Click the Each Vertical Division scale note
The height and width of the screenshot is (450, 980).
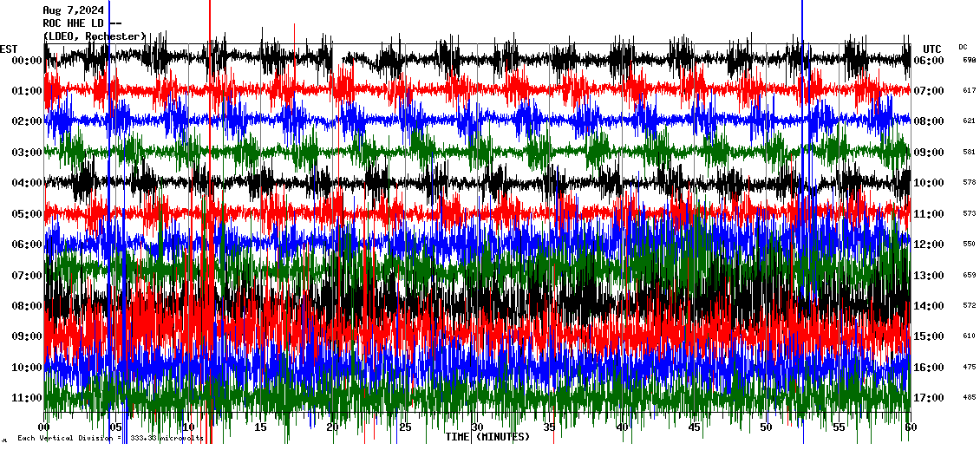[108, 439]
